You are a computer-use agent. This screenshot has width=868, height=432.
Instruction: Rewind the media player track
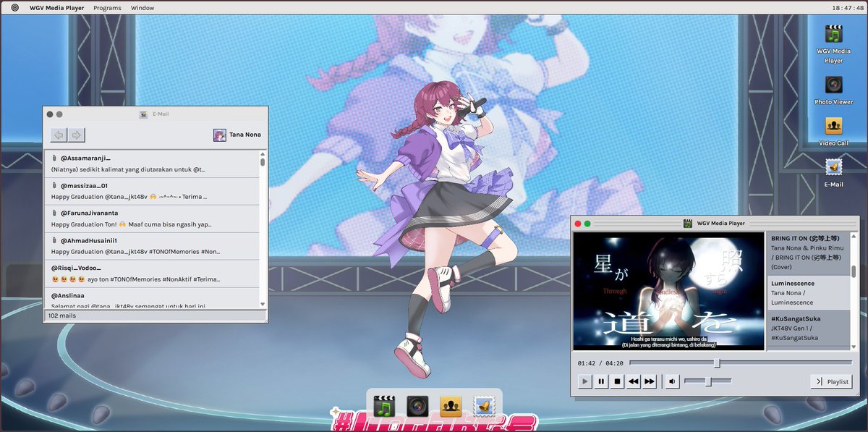(633, 381)
